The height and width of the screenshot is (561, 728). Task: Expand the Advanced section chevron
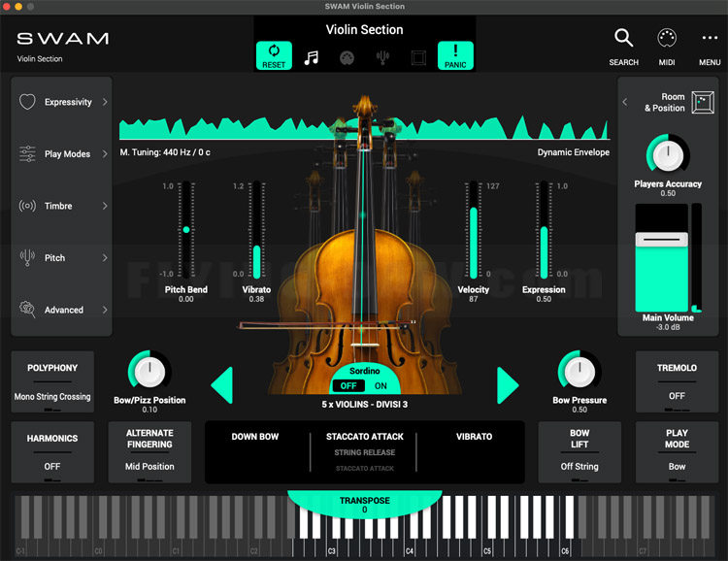pyautogui.click(x=105, y=310)
